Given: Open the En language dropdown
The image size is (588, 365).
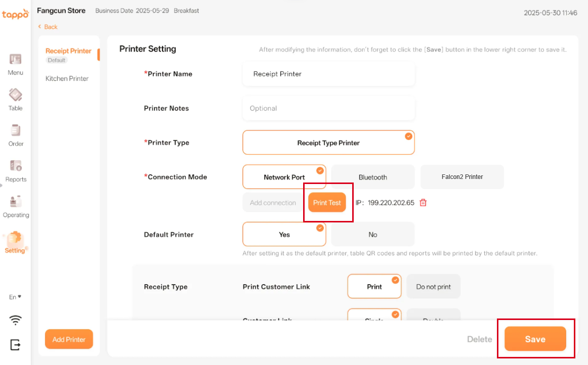Looking at the screenshot, I should [x=16, y=297].
